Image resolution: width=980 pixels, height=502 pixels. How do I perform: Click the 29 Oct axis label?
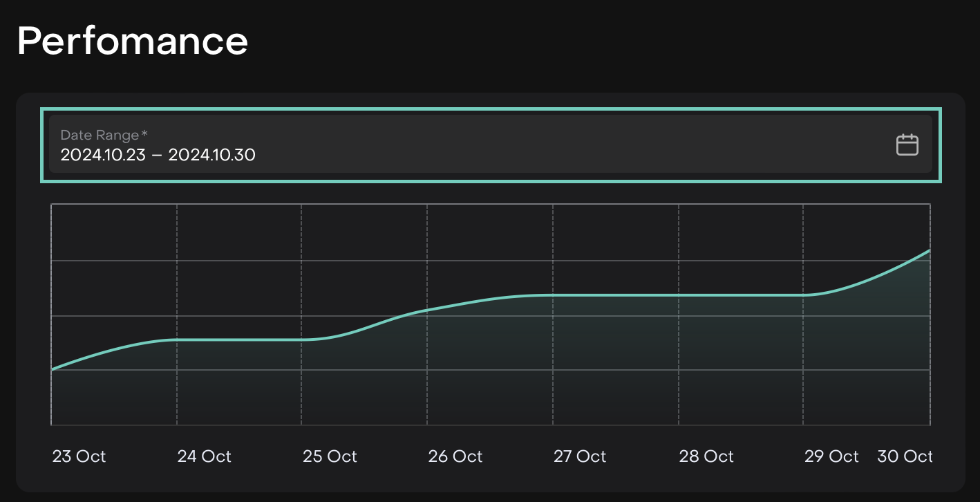tap(831, 456)
